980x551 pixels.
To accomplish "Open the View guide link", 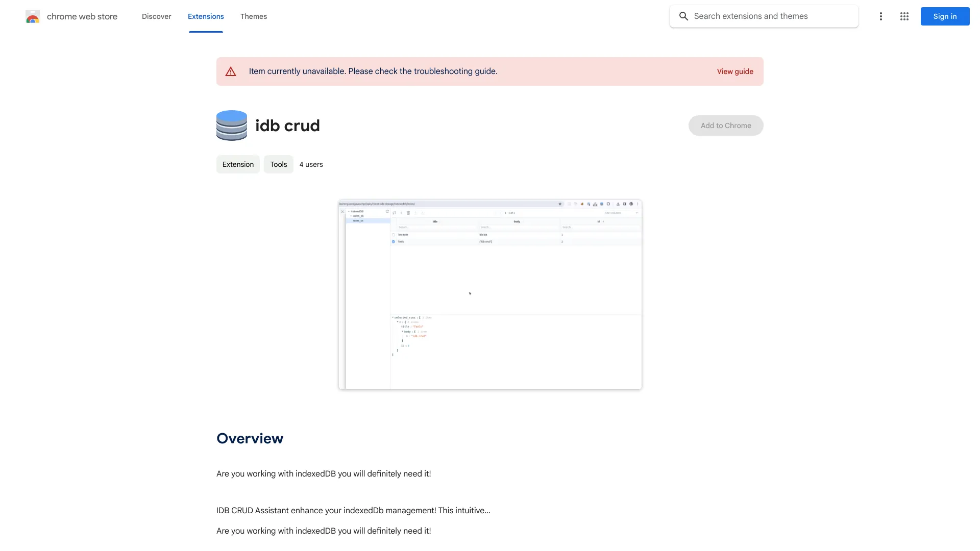I will coord(735,71).
